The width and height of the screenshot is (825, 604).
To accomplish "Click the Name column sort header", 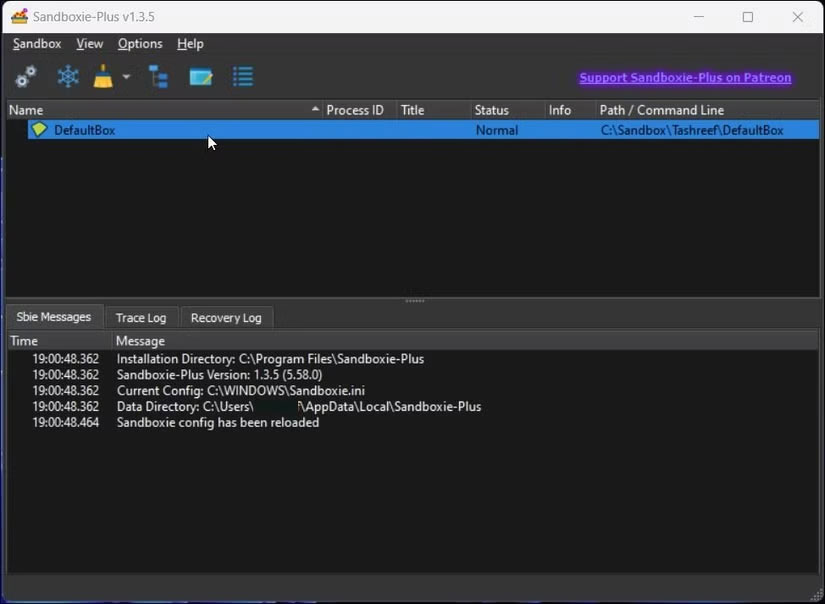I will point(27,109).
